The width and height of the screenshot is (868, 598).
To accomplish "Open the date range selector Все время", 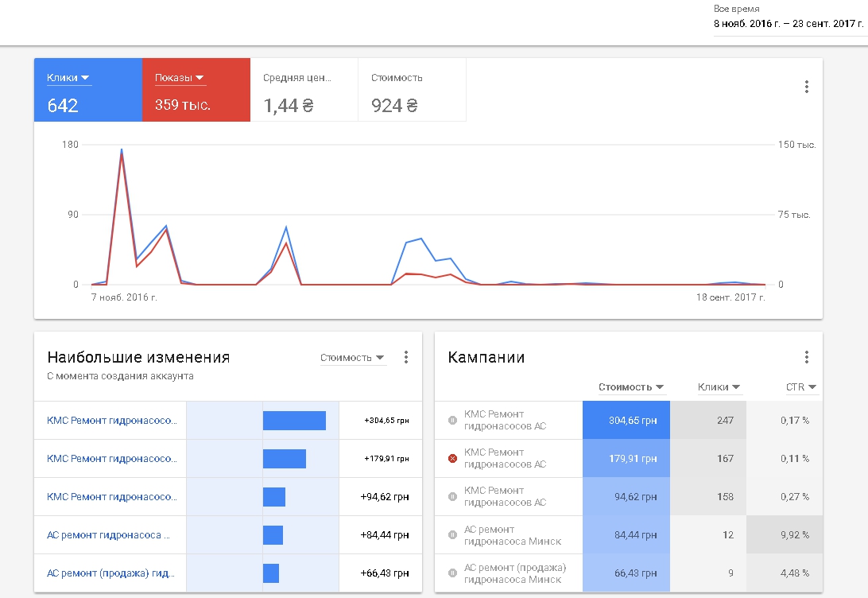I will click(789, 17).
